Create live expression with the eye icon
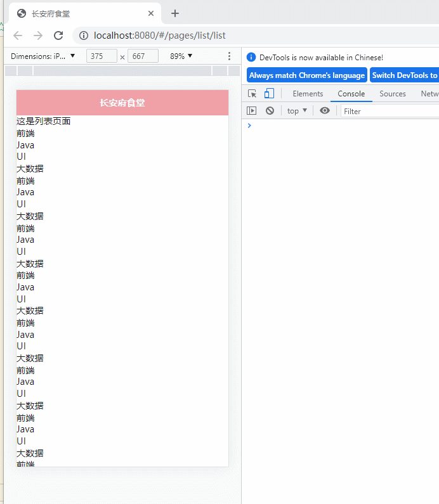Image resolution: width=439 pixels, height=504 pixels. [x=325, y=111]
